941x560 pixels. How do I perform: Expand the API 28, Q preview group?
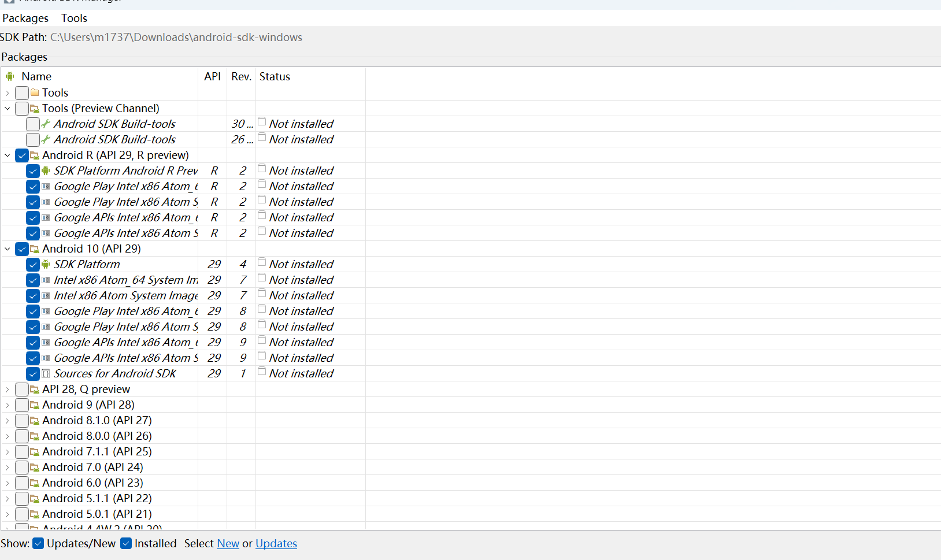(x=7, y=389)
